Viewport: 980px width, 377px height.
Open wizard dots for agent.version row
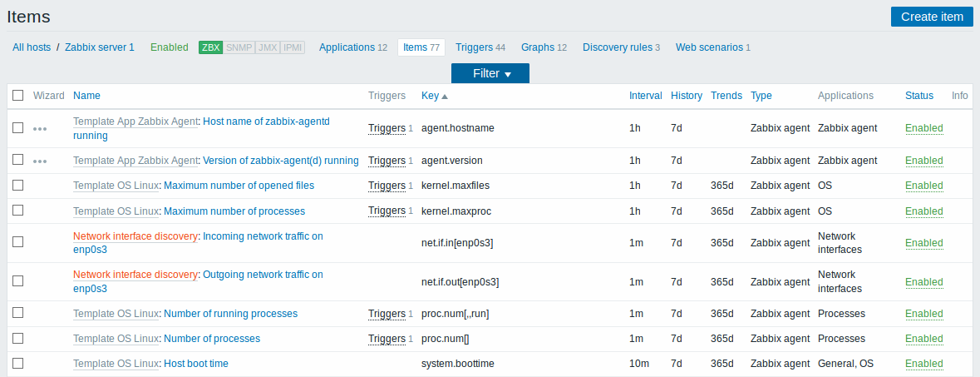pyautogui.click(x=40, y=161)
